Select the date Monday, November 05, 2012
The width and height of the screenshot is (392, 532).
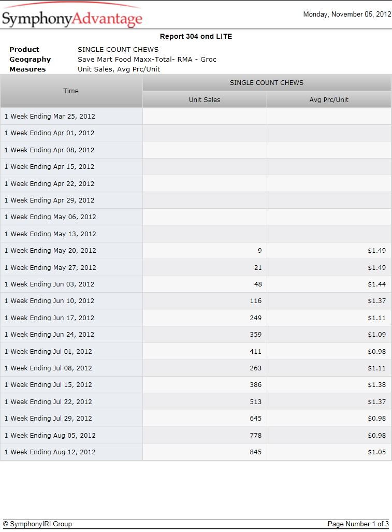point(347,15)
